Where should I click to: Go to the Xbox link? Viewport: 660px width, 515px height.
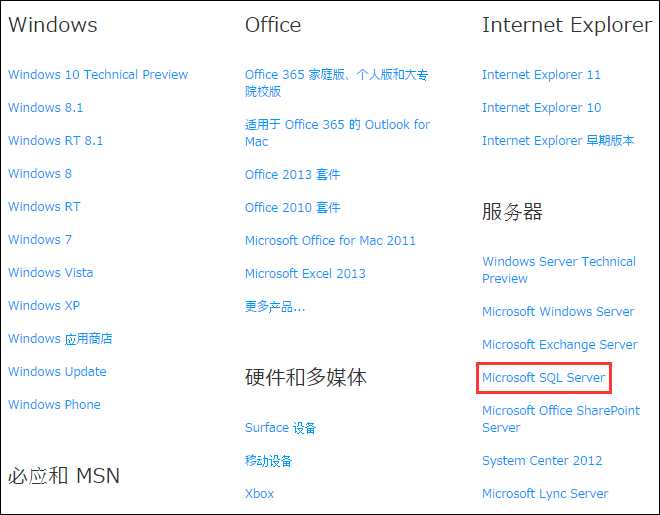coord(259,494)
